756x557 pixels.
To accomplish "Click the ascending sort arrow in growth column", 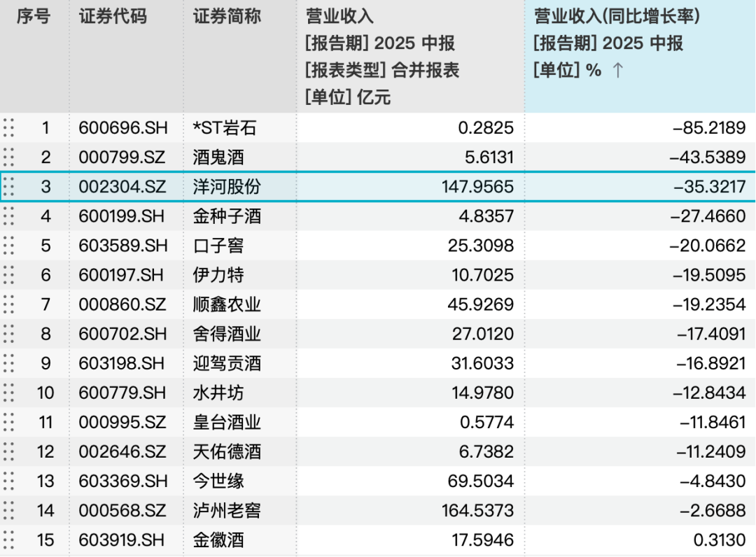I will point(617,71).
